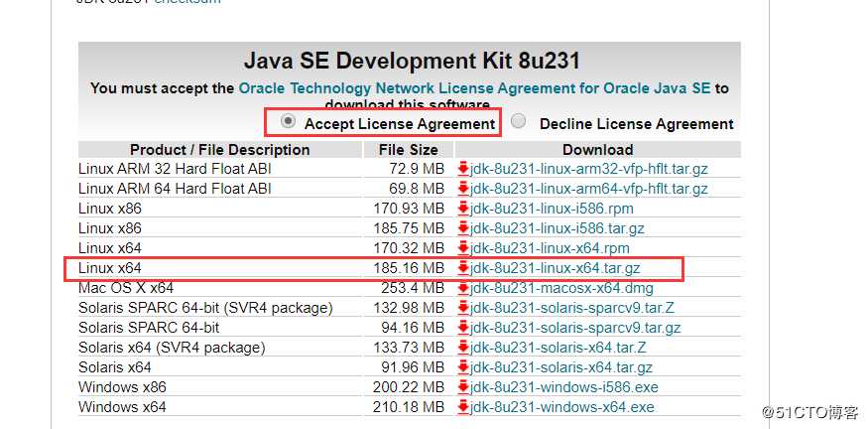Download jdk-8u231-linux-arm64-vfp-hflt.tar.gz
868x429 pixels.
click(x=588, y=189)
